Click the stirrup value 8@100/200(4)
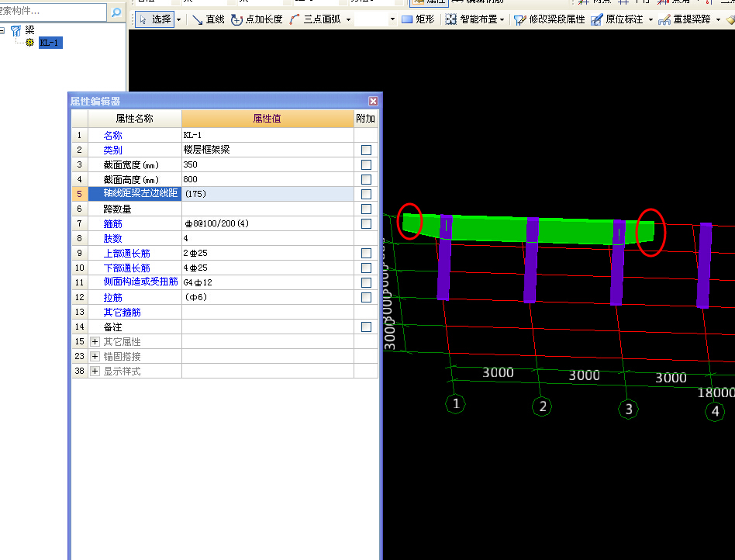735x560 pixels. 267,223
